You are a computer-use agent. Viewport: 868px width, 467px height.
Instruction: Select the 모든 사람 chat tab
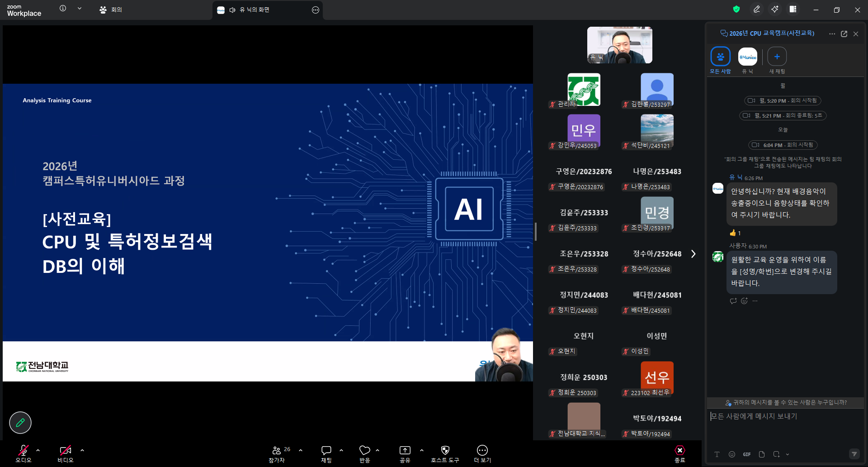tap(720, 61)
